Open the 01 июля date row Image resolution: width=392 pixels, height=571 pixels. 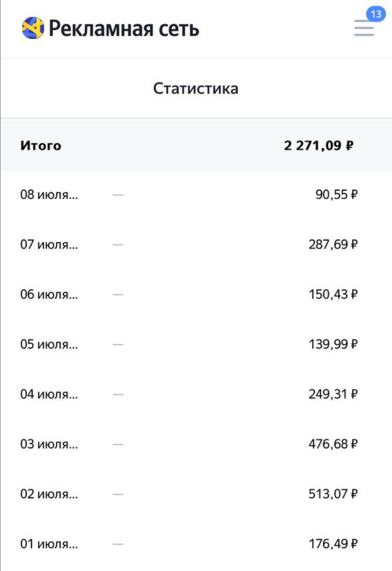coord(196,544)
